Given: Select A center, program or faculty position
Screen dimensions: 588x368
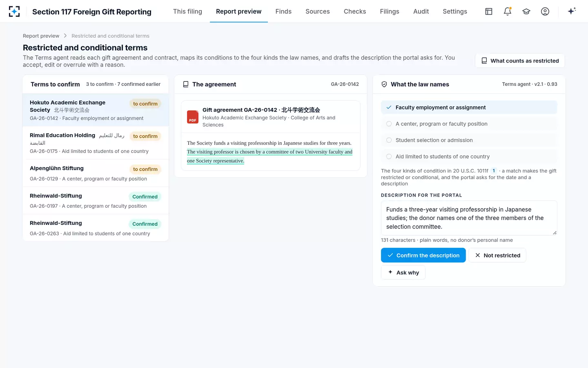Looking at the screenshot, I should point(469,124).
